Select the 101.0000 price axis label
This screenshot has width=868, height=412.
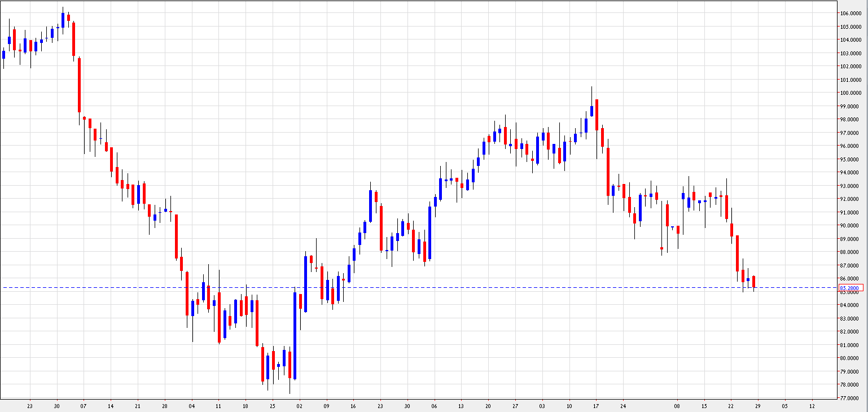click(x=850, y=80)
